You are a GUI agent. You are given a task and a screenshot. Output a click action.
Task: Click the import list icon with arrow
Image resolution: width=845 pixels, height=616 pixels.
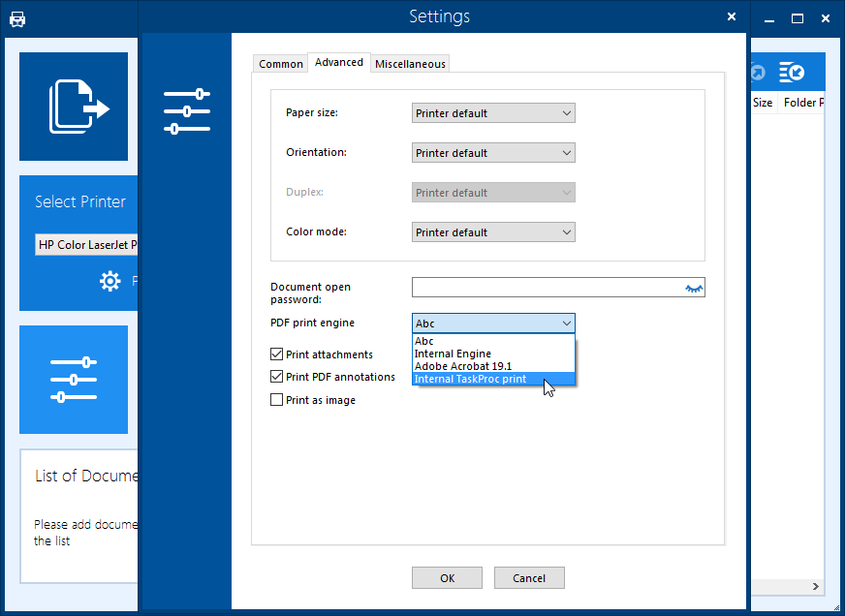[792, 73]
